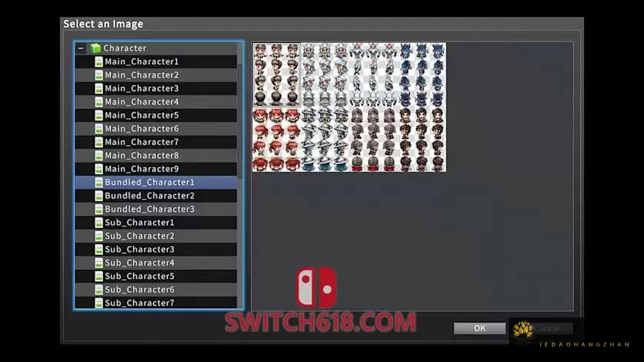Click the file icon beside Main_Character1
644x362 pixels.
[x=98, y=61]
